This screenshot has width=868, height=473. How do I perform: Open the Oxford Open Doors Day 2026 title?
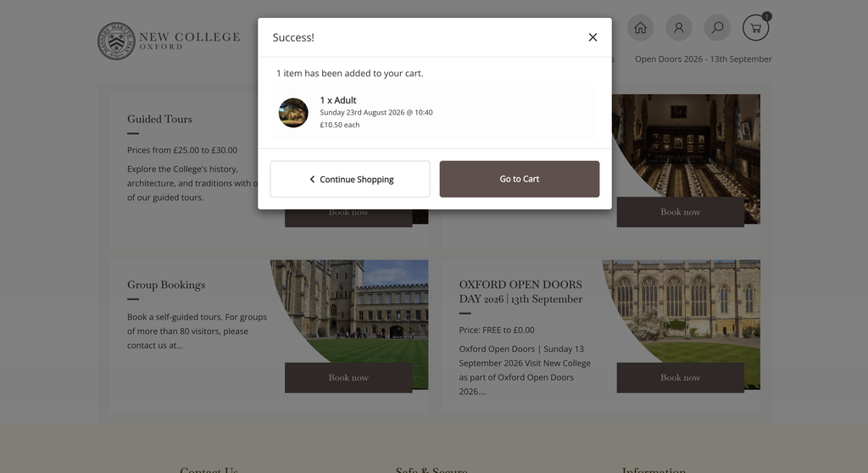point(520,292)
